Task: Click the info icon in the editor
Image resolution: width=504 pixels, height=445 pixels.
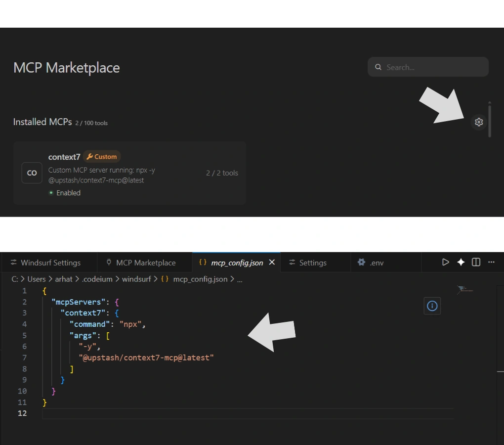Action: click(x=432, y=306)
